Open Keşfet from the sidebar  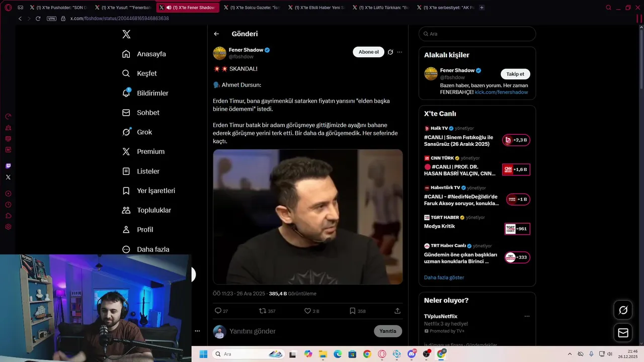[139, 73]
